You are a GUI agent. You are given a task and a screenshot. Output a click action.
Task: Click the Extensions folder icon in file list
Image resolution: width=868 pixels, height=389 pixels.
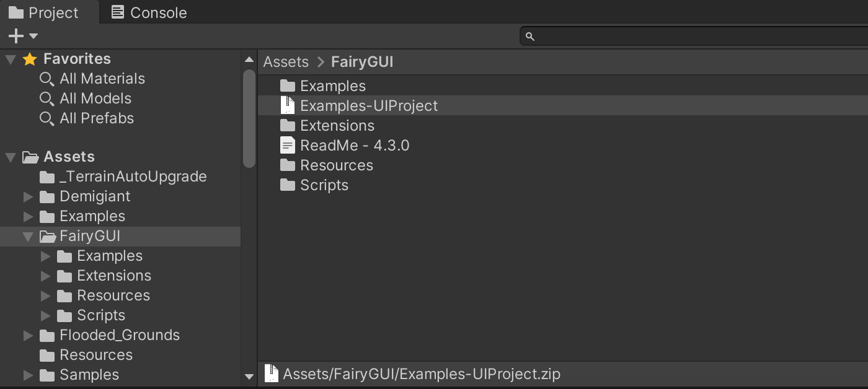point(287,126)
